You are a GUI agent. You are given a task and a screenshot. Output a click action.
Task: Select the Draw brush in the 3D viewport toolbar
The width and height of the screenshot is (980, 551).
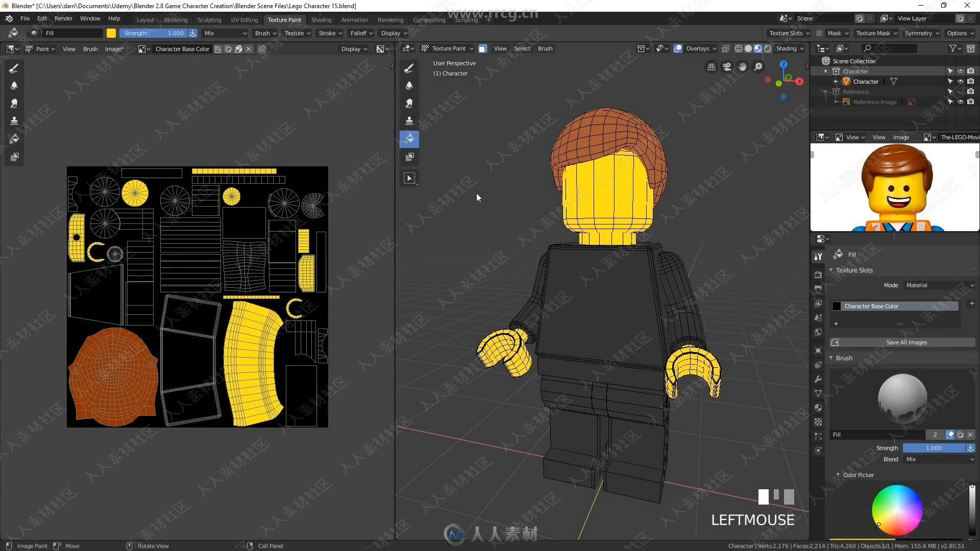pyautogui.click(x=409, y=68)
